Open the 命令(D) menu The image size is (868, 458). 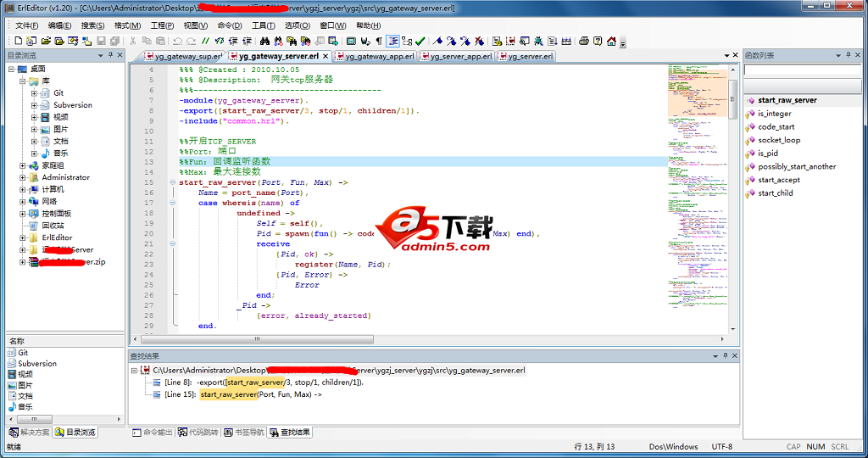coord(230,25)
